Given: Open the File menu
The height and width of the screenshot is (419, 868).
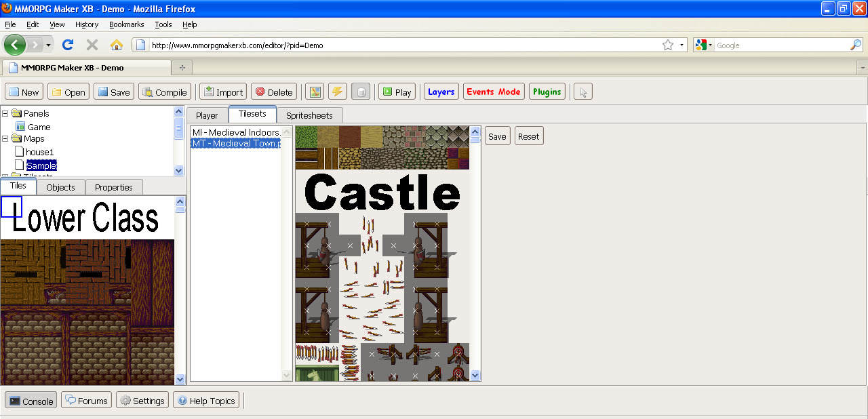Looking at the screenshot, I should (10, 24).
